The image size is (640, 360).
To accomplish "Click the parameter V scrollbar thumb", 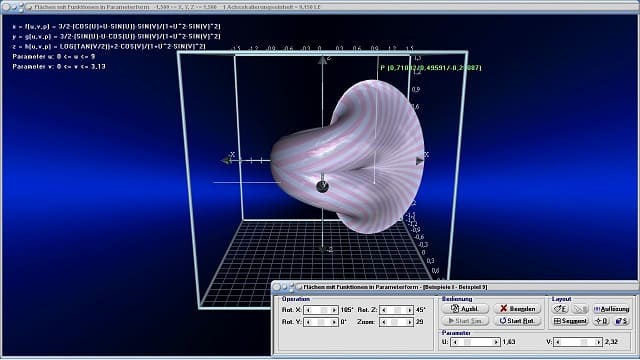I will (x=584, y=342).
